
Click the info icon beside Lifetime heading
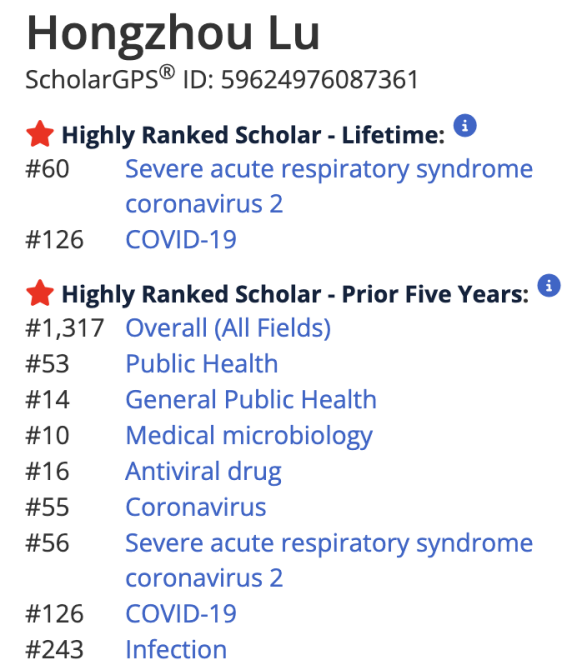tap(465, 126)
